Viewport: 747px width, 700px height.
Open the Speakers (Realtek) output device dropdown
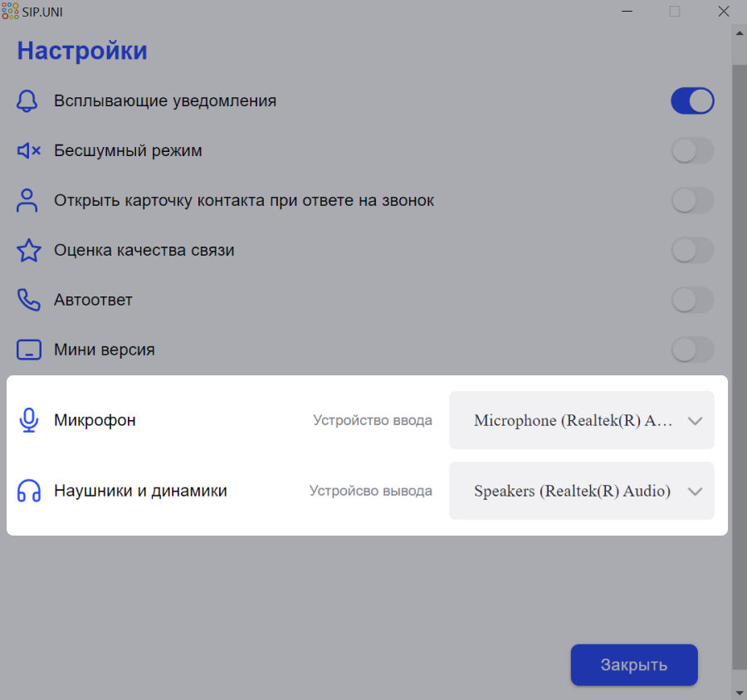pyautogui.click(x=582, y=491)
